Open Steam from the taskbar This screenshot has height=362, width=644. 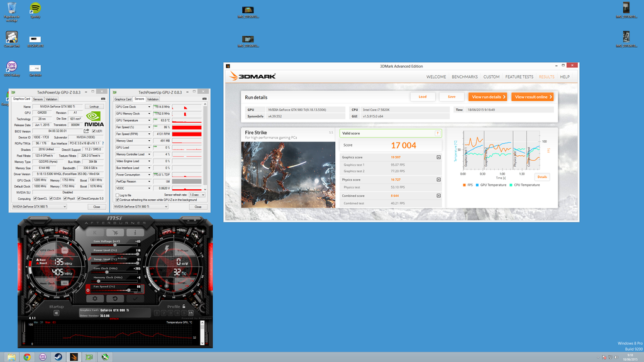coord(58,357)
